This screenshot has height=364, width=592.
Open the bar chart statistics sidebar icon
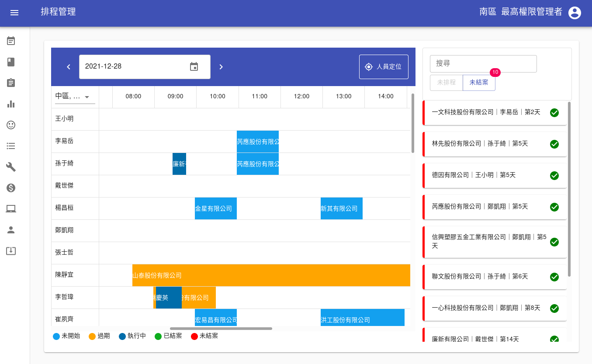[11, 104]
